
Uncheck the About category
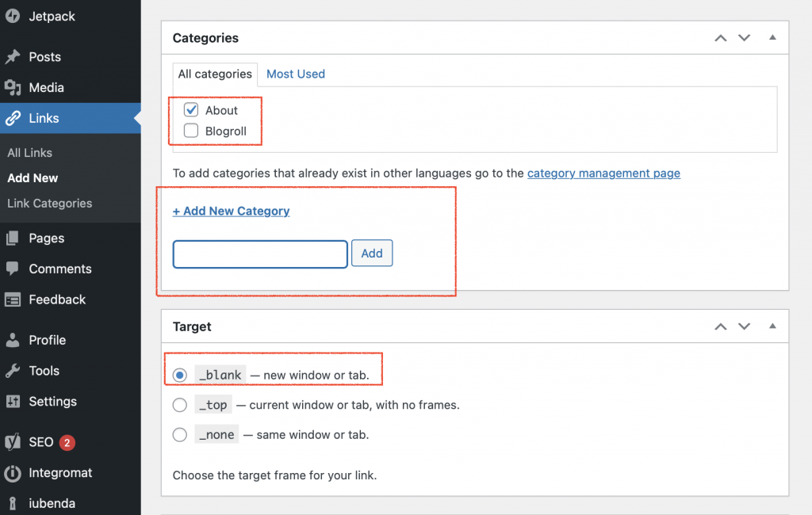point(190,110)
